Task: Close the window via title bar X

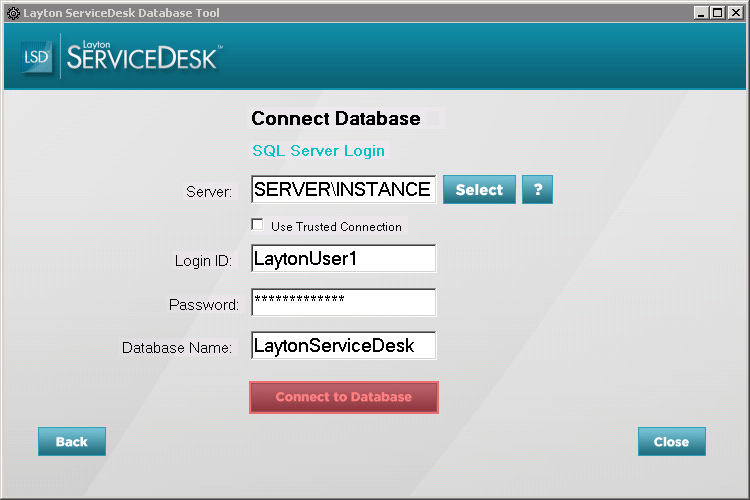Action: [735, 13]
